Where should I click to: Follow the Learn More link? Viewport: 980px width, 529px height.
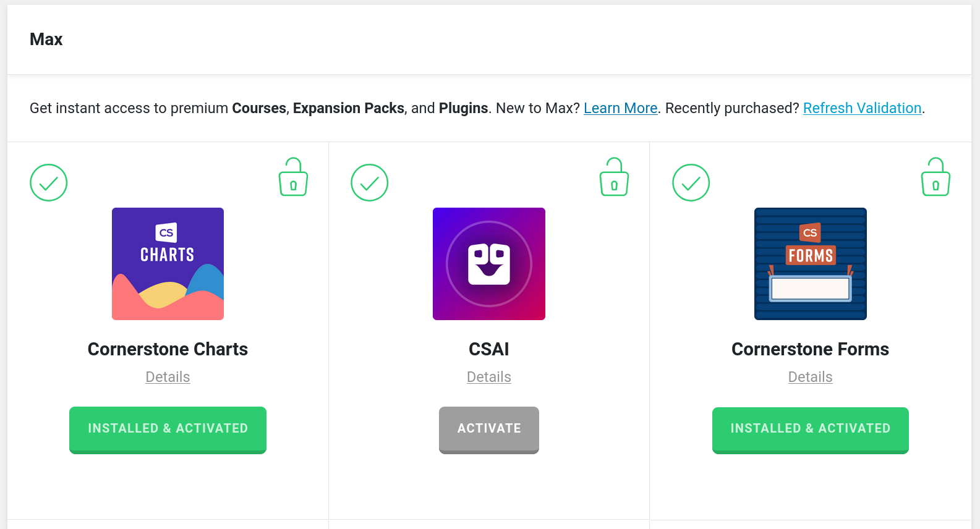620,108
